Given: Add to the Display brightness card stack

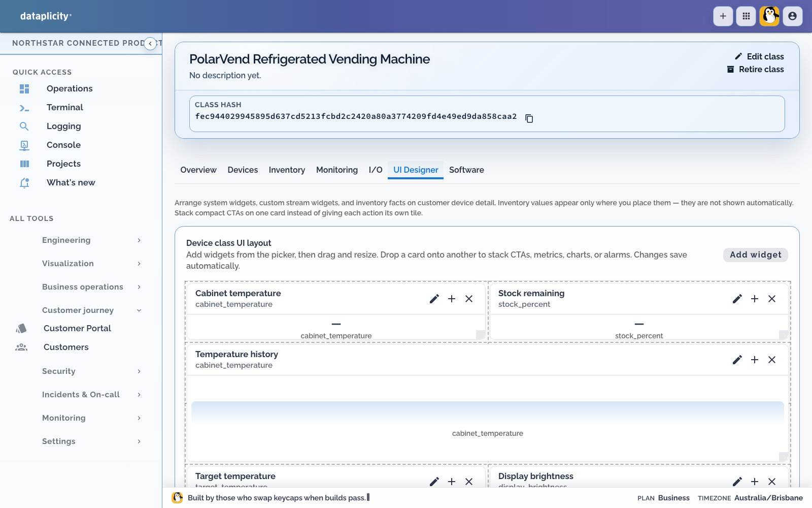Looking at the screenshot, I should coord(755,482).
